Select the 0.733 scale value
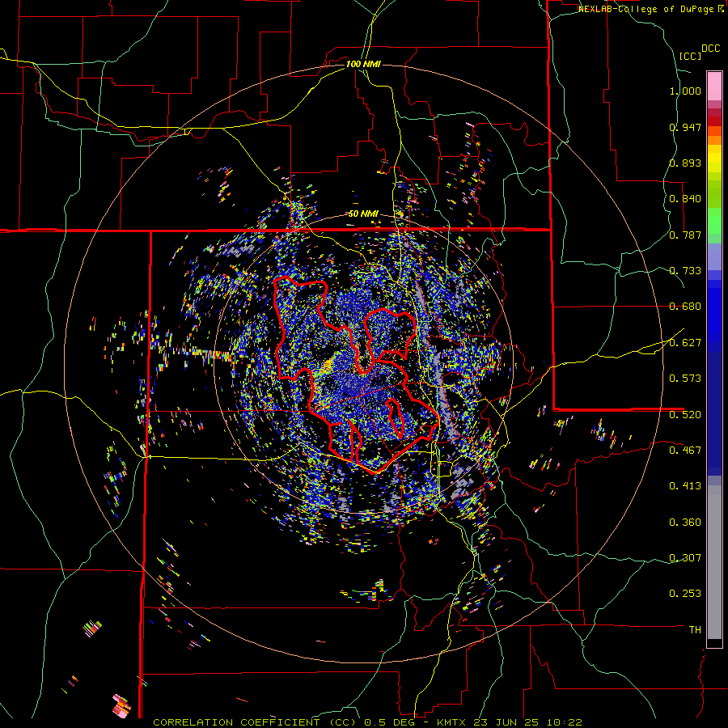The image size is (728, 728). 685,271
